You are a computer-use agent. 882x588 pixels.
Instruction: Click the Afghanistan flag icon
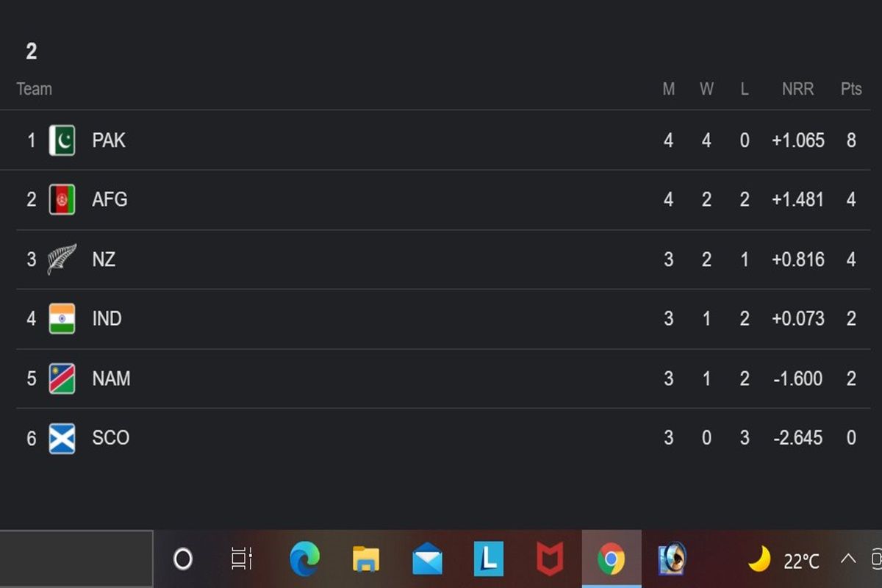point(63,200)
